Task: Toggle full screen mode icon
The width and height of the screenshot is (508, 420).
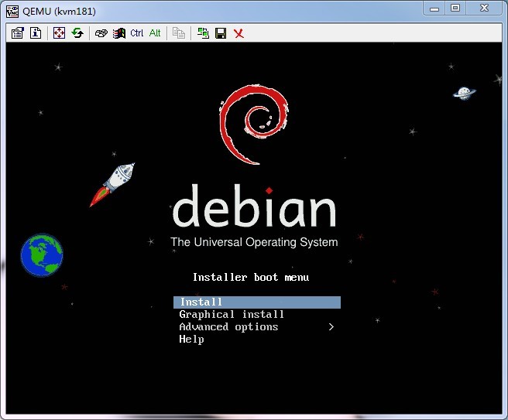Action: click(60, 32)
